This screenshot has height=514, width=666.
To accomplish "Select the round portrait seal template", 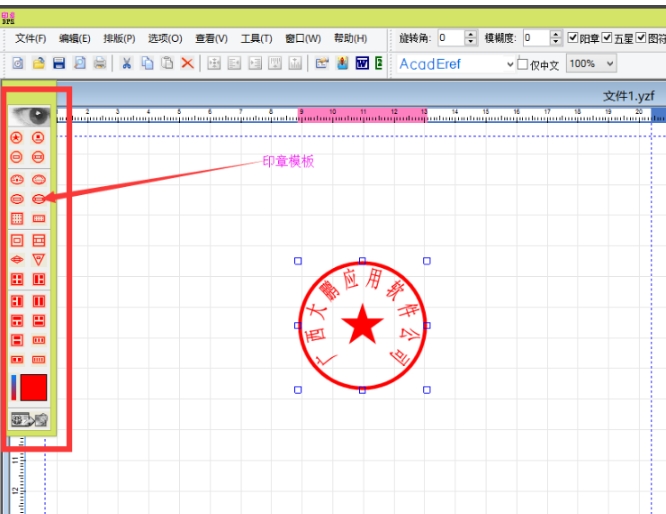I will coord(38,138).
